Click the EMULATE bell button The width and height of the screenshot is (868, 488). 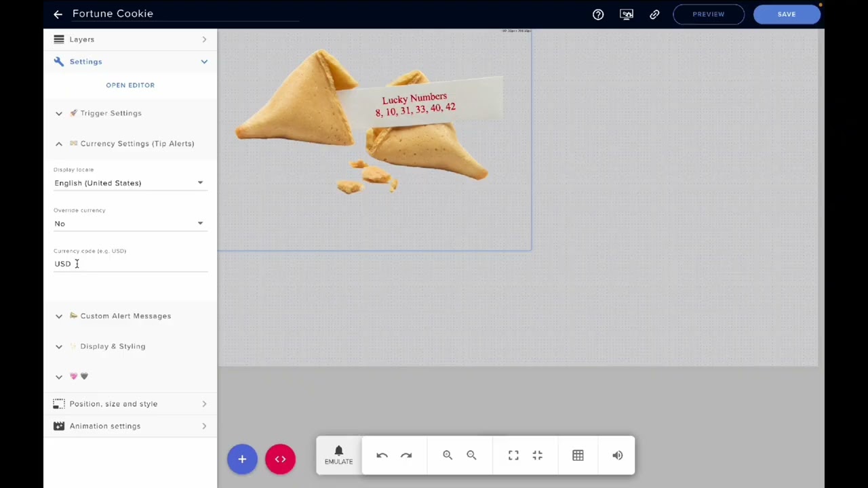pos(338,455)
